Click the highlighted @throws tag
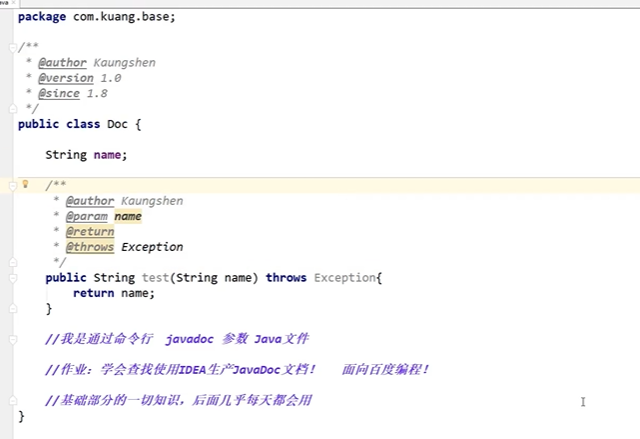Screen dimensions: 640x439 (90, 247)
